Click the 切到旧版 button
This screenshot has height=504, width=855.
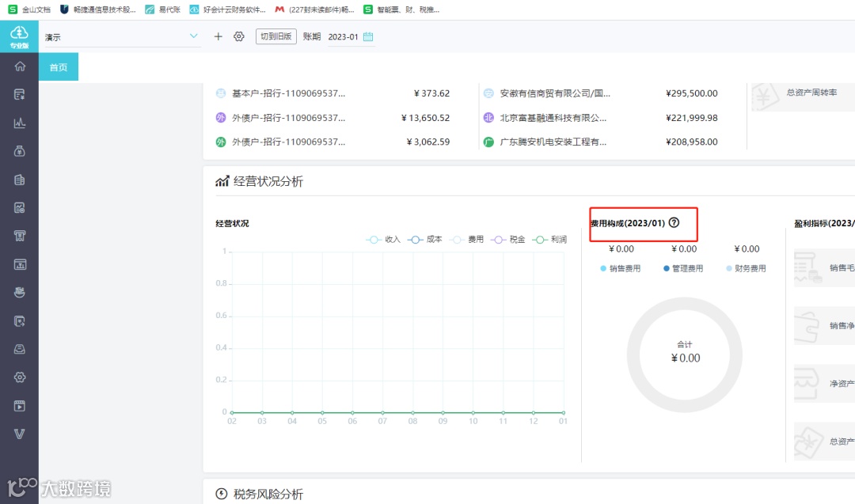click(x=276, y=36)
